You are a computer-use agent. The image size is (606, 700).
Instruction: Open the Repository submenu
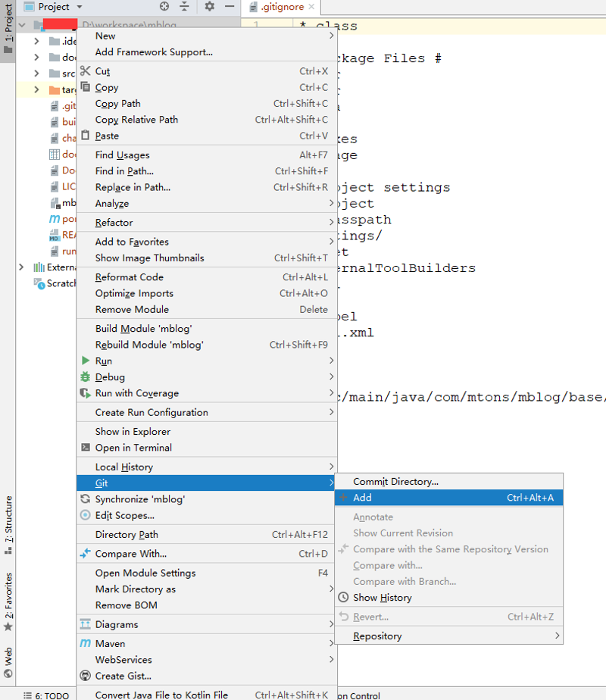point(449,636)
